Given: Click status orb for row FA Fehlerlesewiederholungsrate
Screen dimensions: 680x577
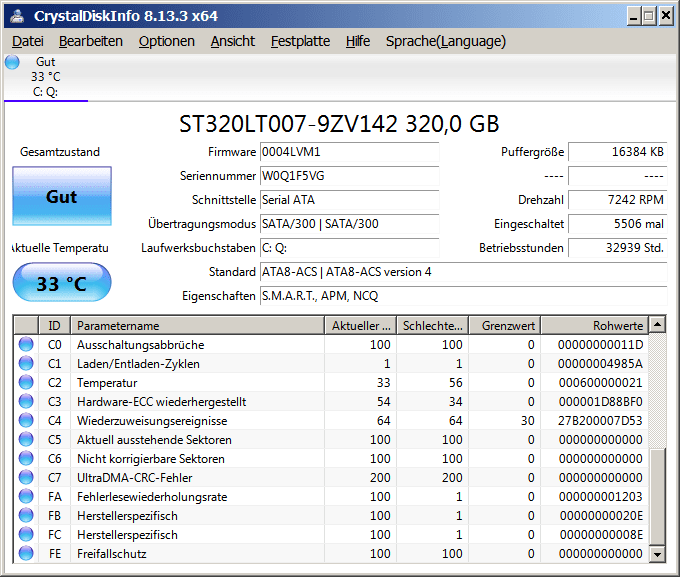Looking at the screenshot, I should tap(26, 497).
